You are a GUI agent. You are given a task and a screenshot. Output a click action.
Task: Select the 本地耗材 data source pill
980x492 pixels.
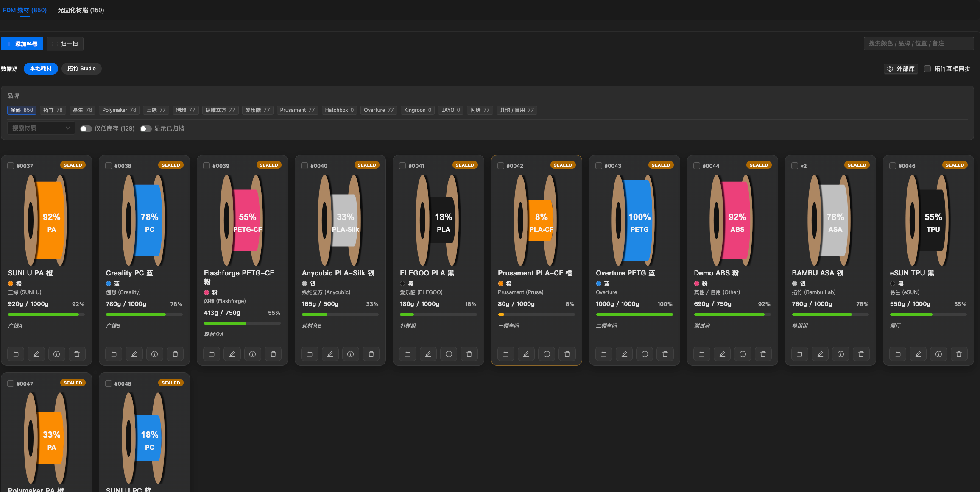(x=41, y=69)
